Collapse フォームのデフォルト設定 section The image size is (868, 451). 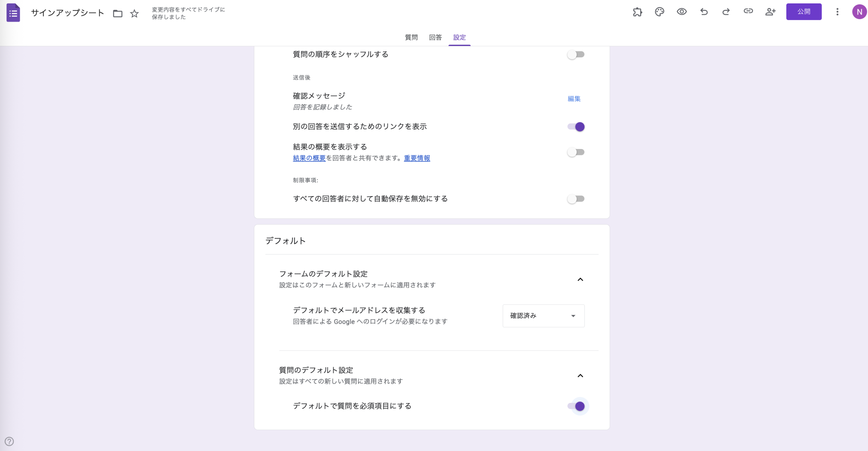tap(580, 279)
